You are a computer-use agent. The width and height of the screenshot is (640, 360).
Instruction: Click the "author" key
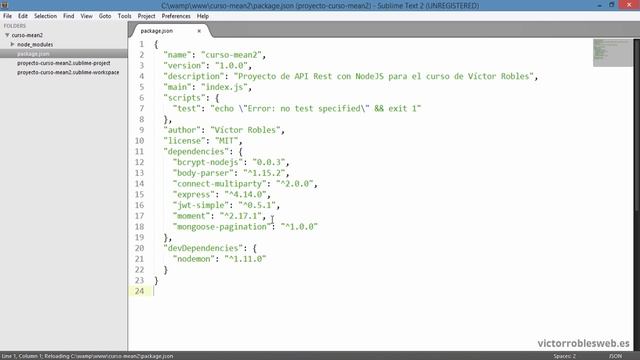(x=182, y=130)
